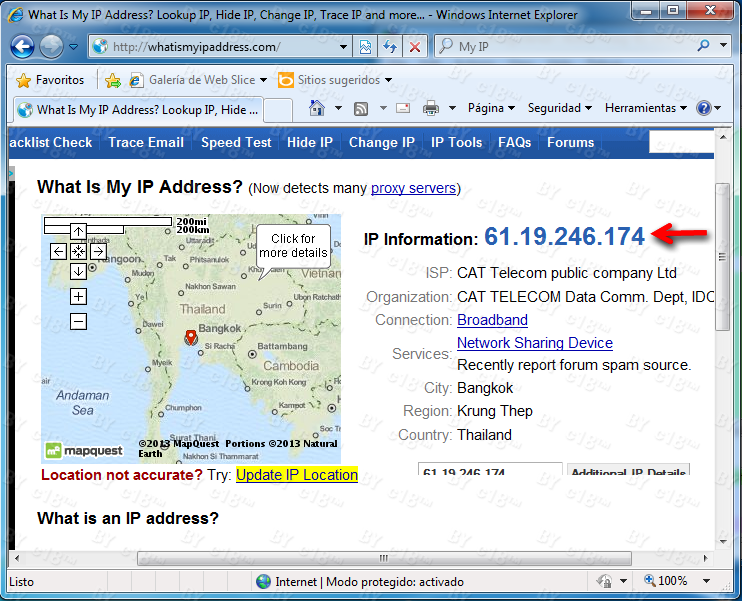The width and height of the screenshot is (742, 601).
Task: Follow the Network Sharing Device link
Action: (x=534, y=343)
